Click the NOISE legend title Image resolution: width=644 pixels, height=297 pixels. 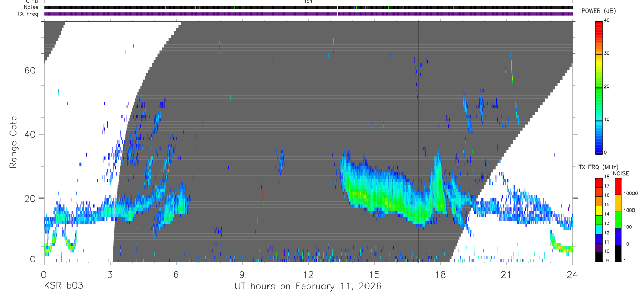point(620,173)
